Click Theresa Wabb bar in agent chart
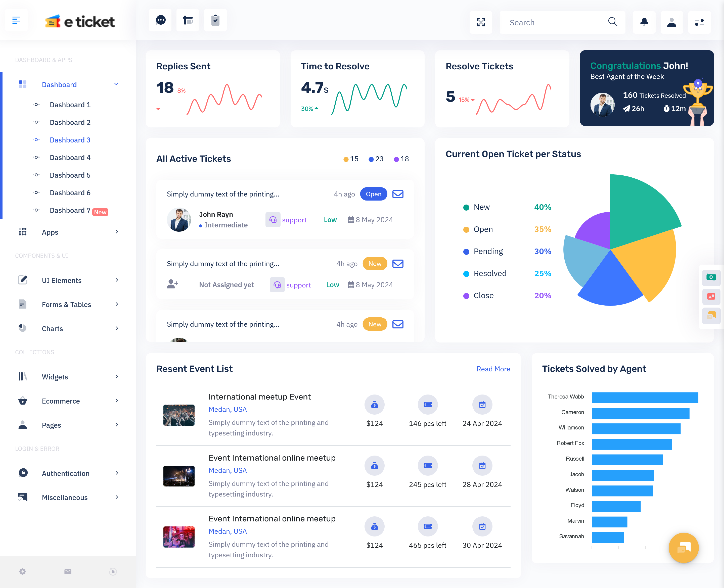The height and width of the screenshot is (588, 724). [645, 397]
